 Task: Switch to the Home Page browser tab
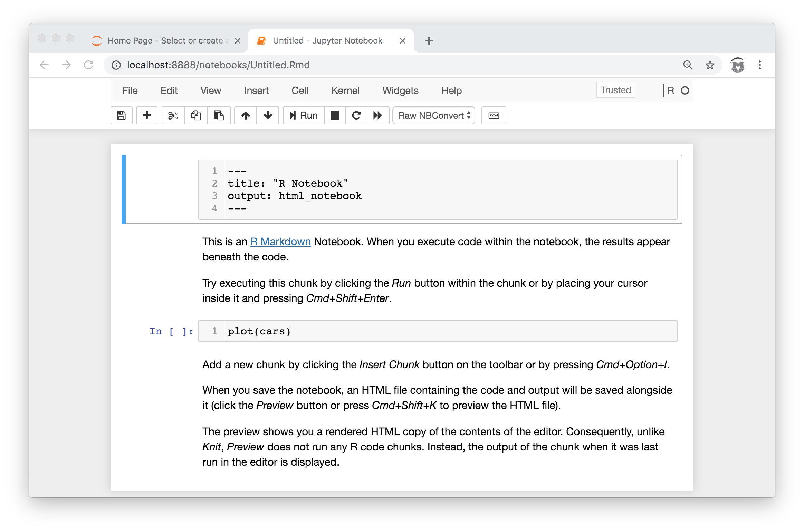165,41
